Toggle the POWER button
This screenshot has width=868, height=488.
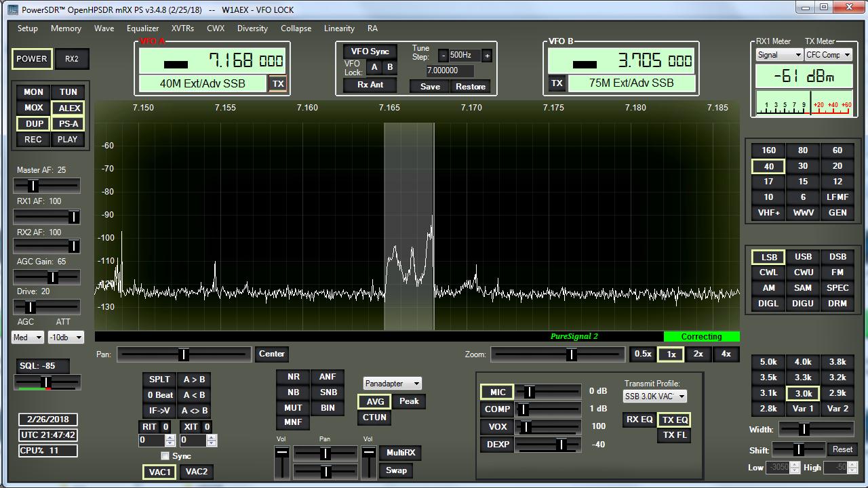[32, 59]
